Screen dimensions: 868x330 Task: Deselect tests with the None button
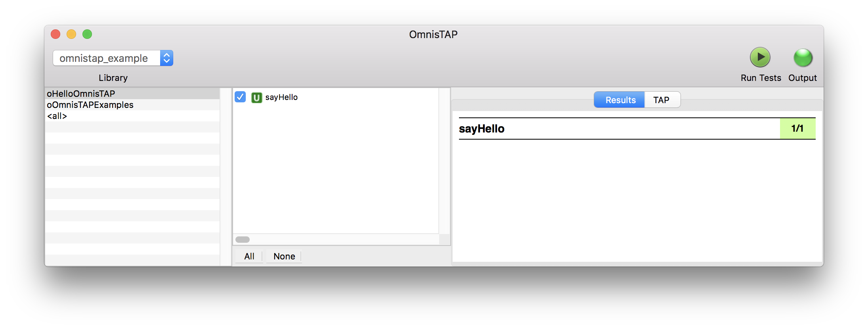[x=284, y=256]
